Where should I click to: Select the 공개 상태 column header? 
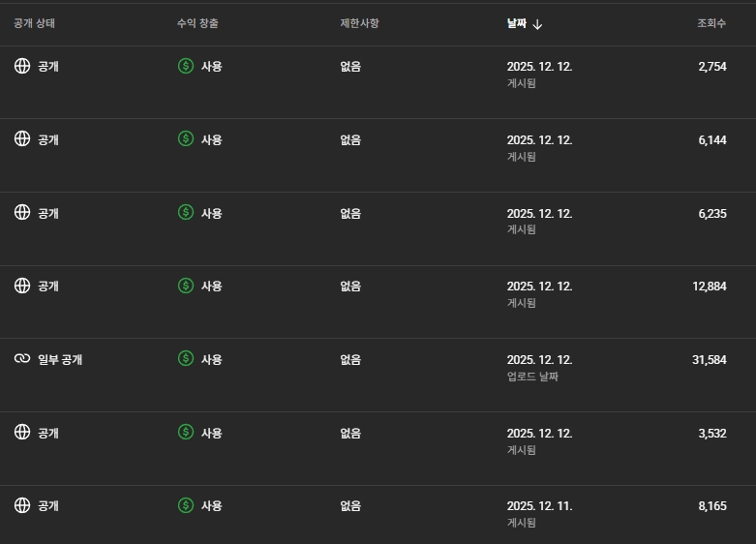click(x=37, y=23)
